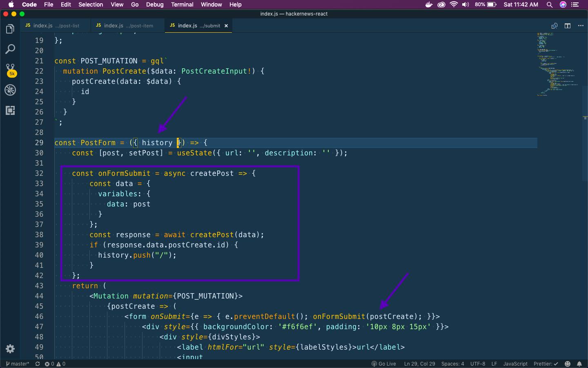This screenshot has height=368, width=588.
Task: Click the Docker whale menu bar icon
Action: tap(429, 4)
